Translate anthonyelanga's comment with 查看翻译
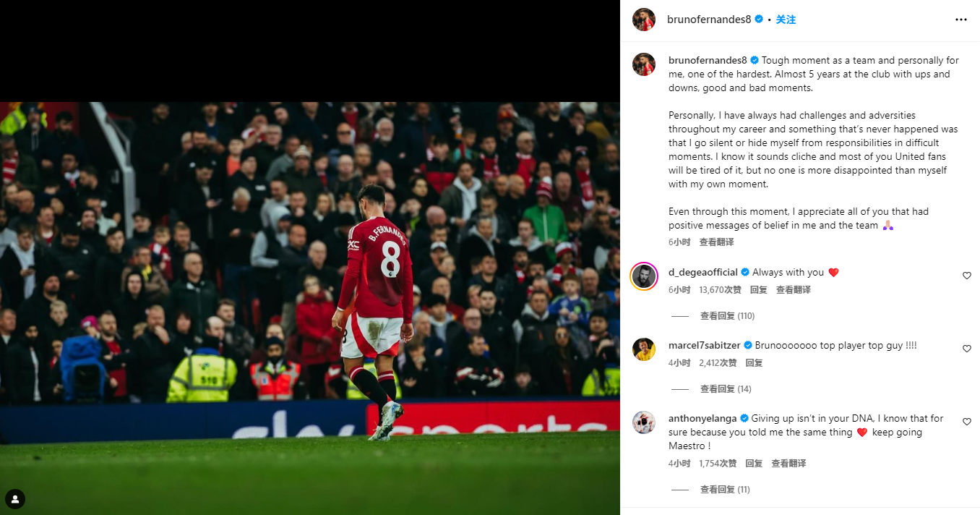Screen dimensions: 980x515 pyautogui.click(x=788, y=464)
